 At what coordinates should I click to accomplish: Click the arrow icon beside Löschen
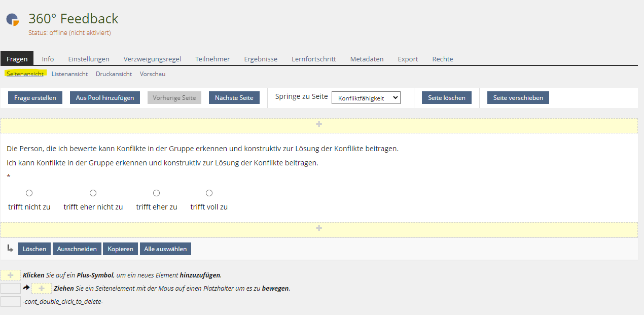10,249
